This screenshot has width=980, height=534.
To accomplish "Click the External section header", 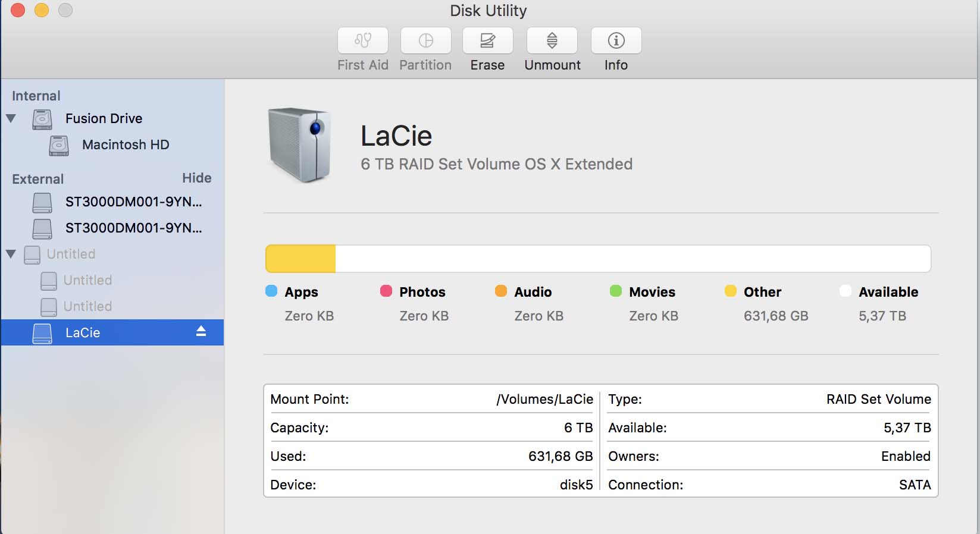I will pos(38,179).
